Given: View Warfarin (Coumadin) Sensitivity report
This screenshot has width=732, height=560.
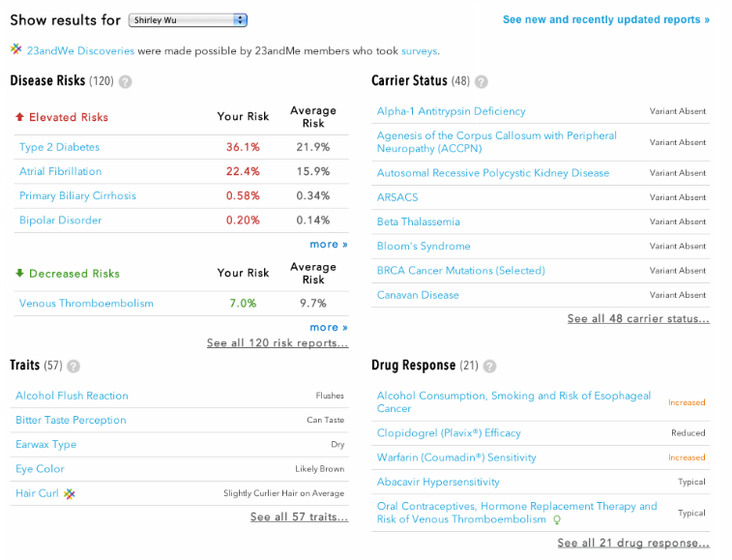Looking at the screenshot, I should coord(456,457).
